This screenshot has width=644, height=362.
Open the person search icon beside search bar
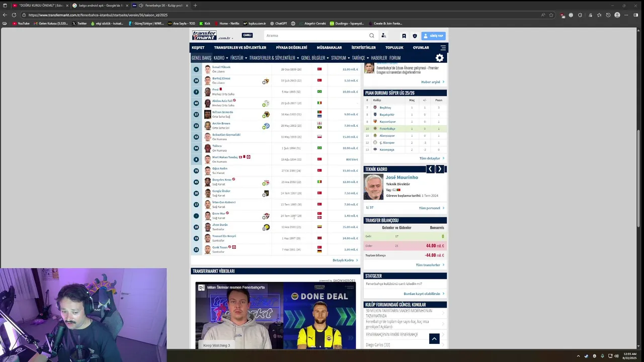pos(383,36)
